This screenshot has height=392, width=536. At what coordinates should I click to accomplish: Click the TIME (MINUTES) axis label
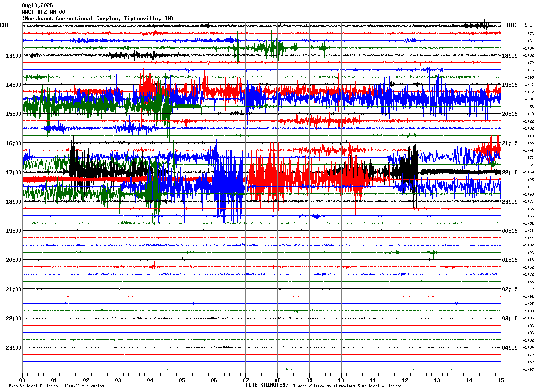coord(267,385)
